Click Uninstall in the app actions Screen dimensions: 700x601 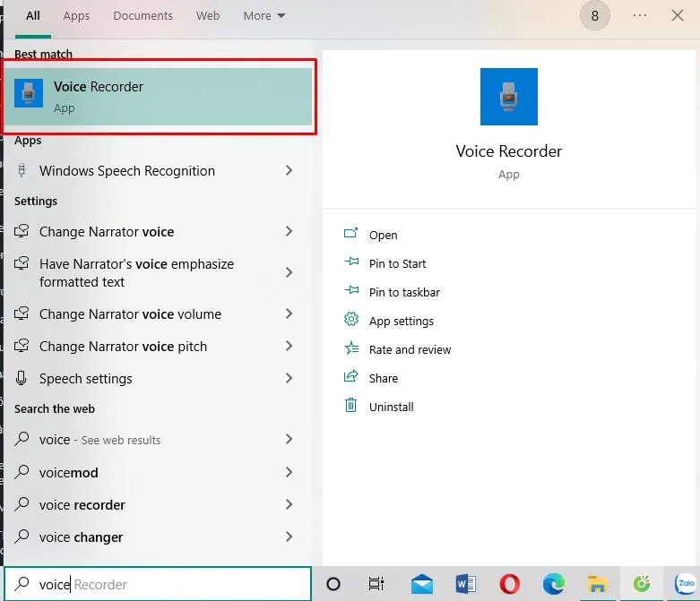(x=392, y=407)
